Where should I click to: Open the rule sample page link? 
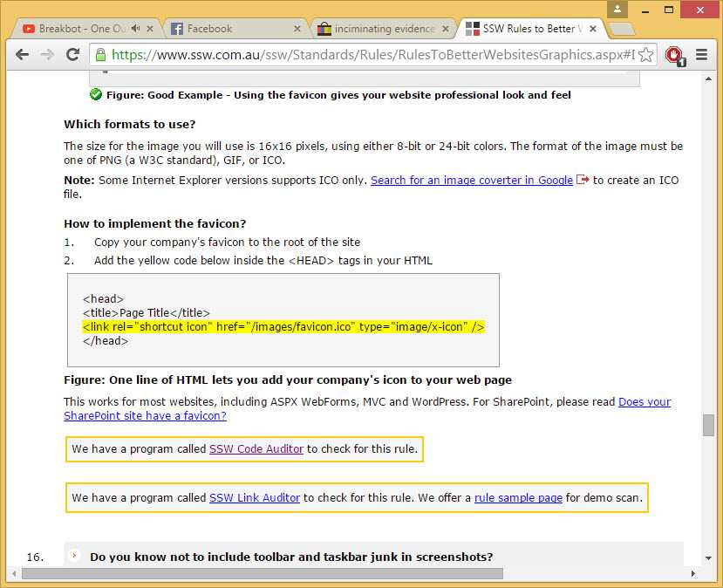click(518, 497)
